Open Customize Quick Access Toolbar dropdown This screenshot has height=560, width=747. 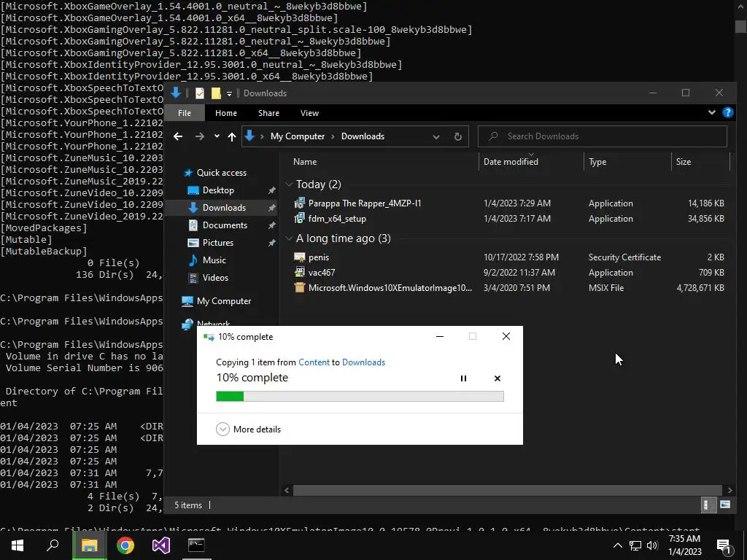[229, 93]
